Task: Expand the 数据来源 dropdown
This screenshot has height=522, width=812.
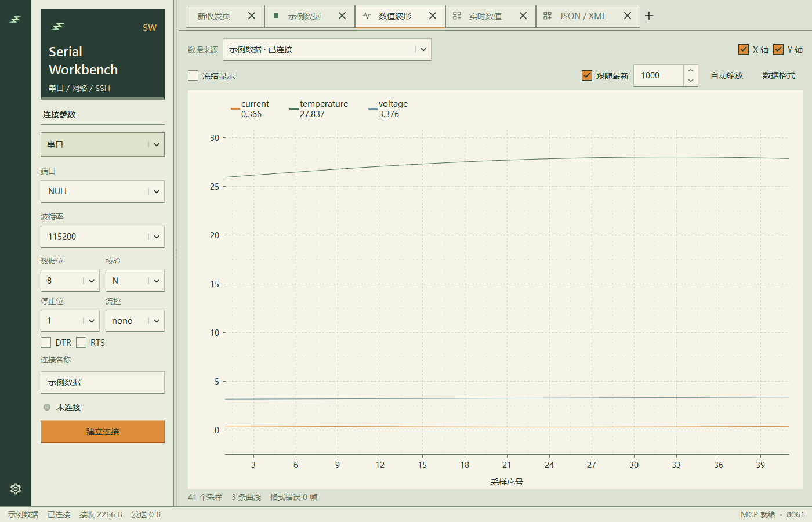Action: pos(327,49)
